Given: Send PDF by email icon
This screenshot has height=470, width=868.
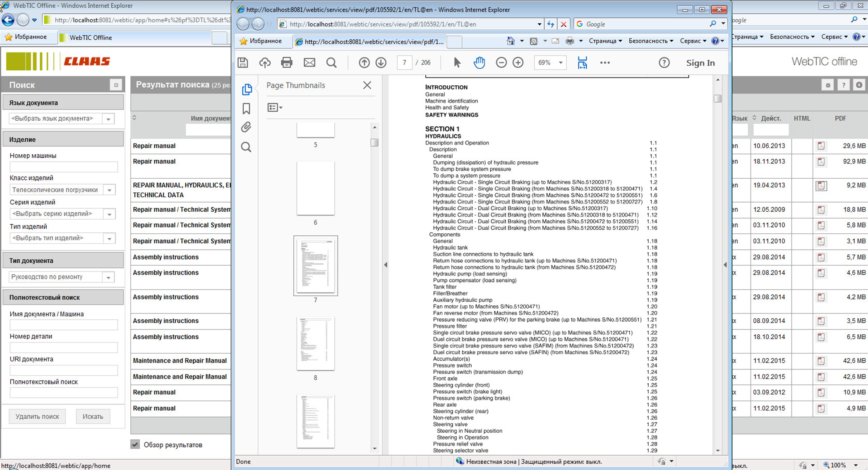Looking at the screenshot, I should pyautogui.click(x=309, y=62).
